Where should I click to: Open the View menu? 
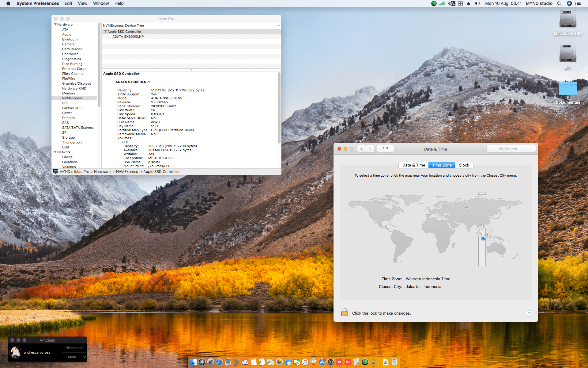pos(82,3)
